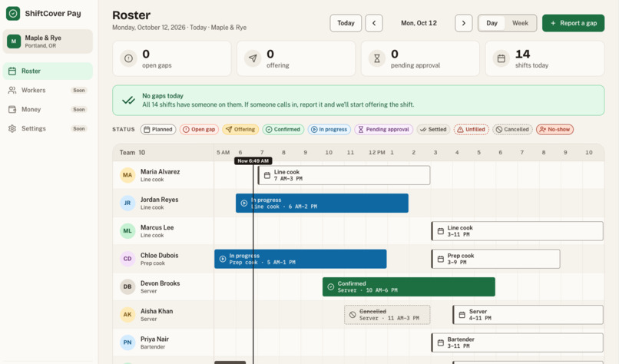
Task: Open the Roster page in sidebar
Action: (48, 71)
